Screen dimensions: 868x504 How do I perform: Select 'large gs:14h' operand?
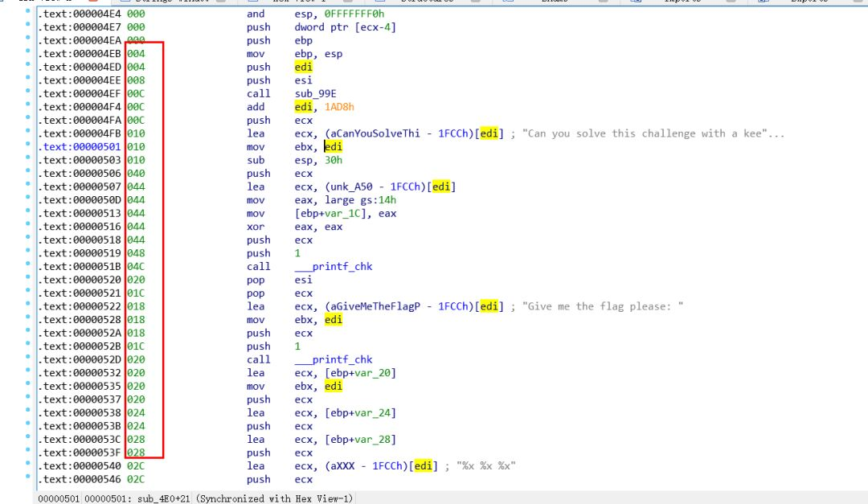[360, 200]
